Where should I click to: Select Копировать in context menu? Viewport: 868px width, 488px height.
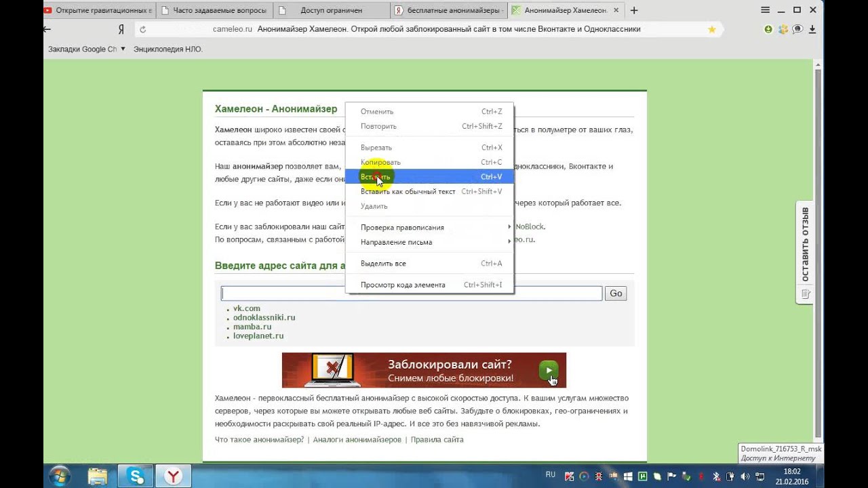(429, 162)
